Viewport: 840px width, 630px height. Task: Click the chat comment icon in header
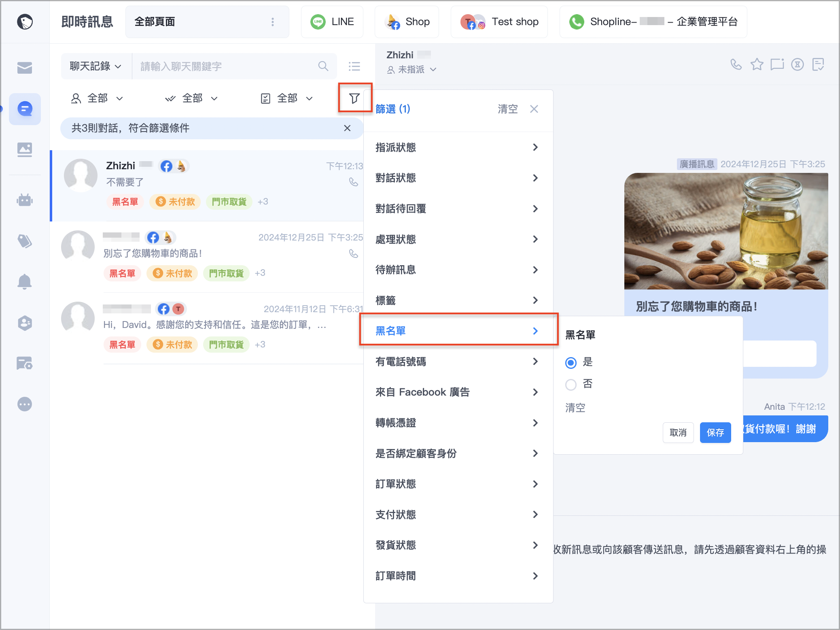tap(777, 64)
